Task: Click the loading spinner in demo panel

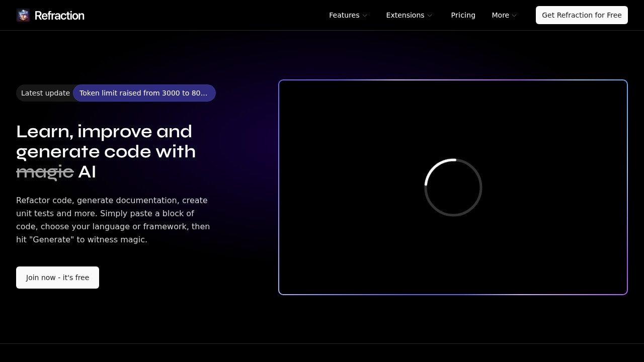Action: point(453,188)
